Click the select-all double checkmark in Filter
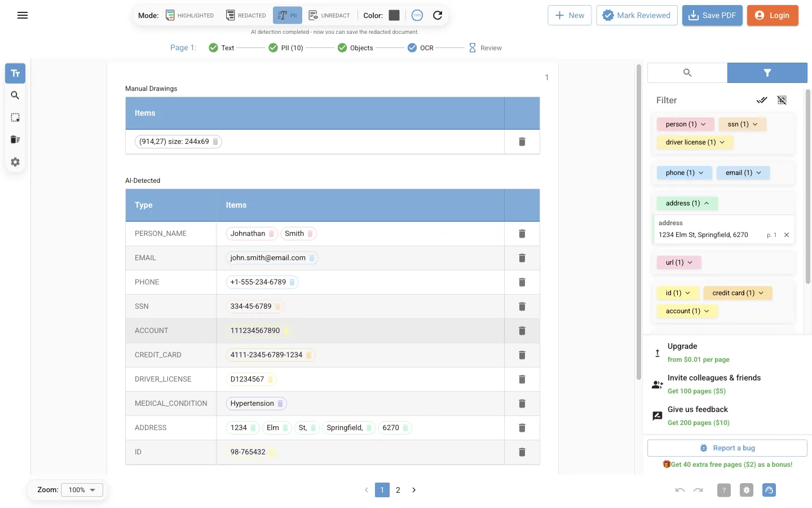812x508 pixels. 762,100
